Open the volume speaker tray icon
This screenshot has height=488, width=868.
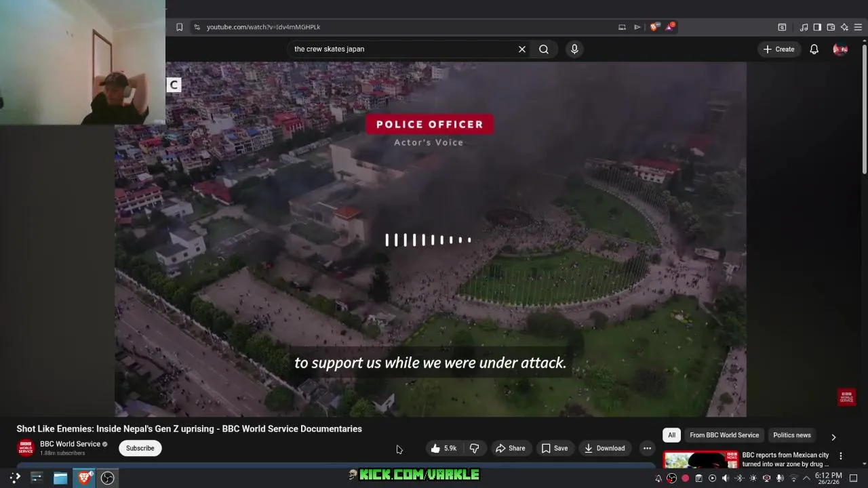[x=726, y=479]
